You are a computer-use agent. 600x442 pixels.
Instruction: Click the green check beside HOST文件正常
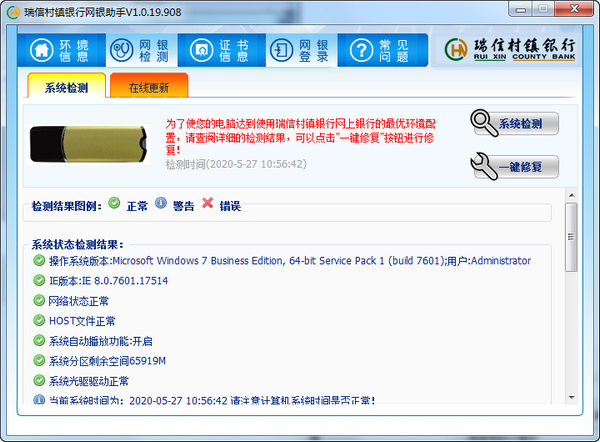pyautogui.click(x=39, y=320)
